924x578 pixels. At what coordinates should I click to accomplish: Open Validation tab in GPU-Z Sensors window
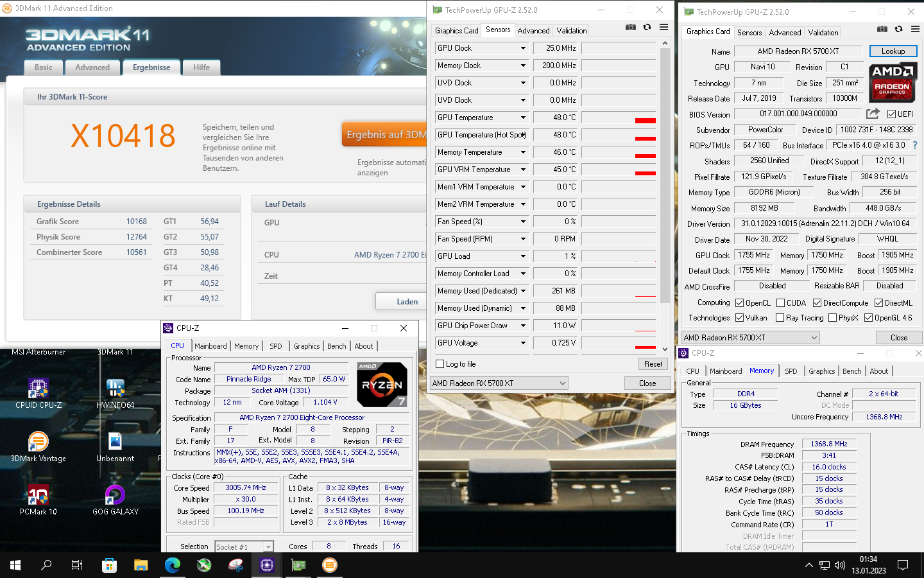[572, 31]
